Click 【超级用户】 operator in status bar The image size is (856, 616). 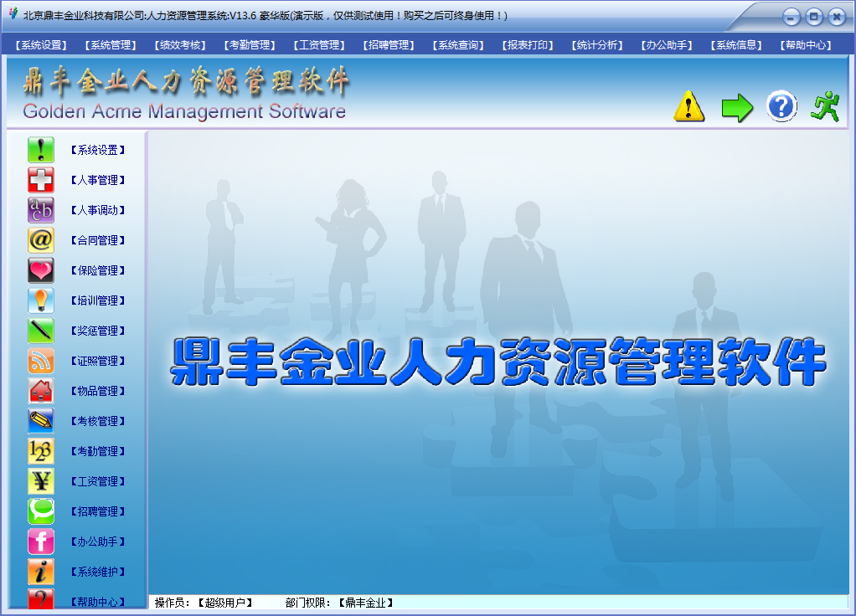click(225, 603)
